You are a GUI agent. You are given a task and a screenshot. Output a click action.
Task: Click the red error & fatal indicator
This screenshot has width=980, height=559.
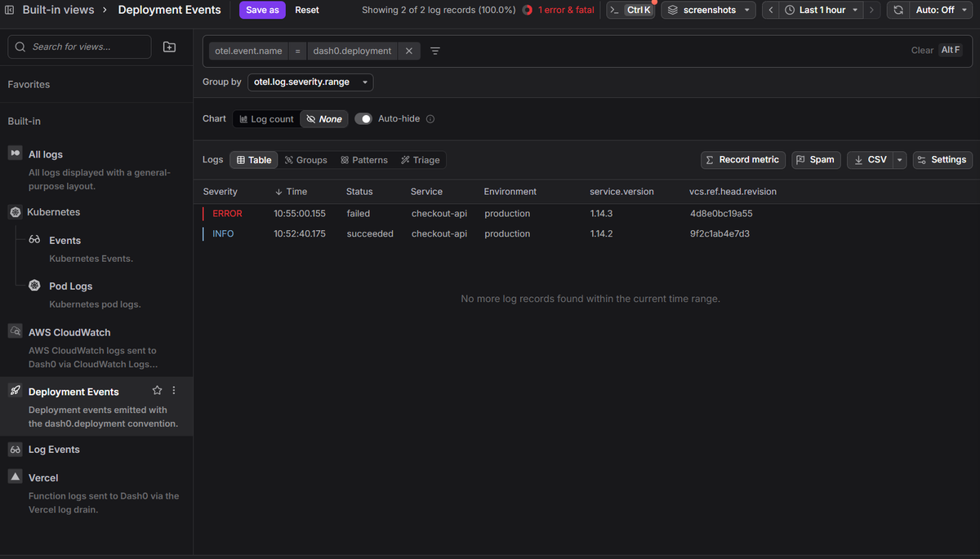tap(560, 10)
